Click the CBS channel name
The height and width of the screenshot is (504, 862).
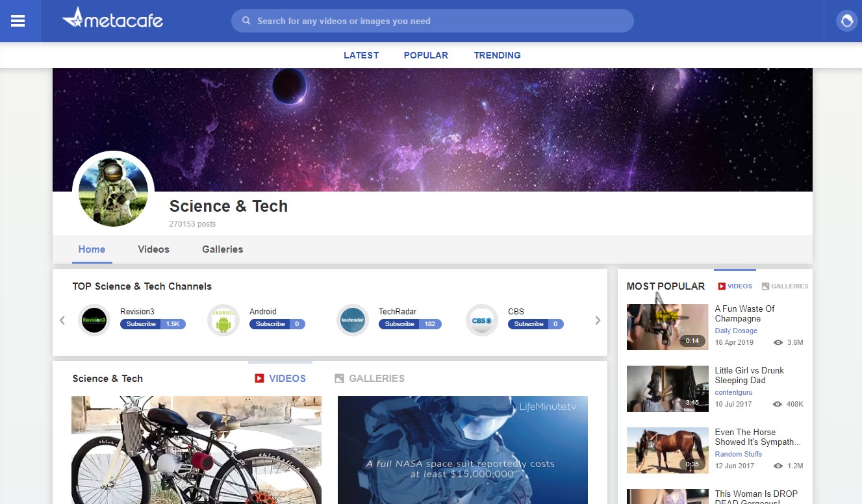pos(516,312)
